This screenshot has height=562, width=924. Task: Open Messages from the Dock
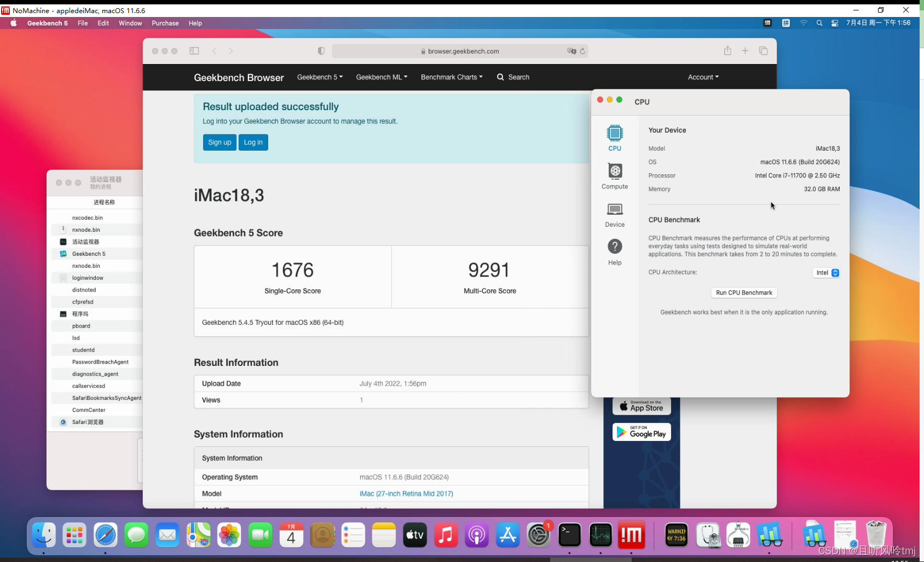point(136,535)
